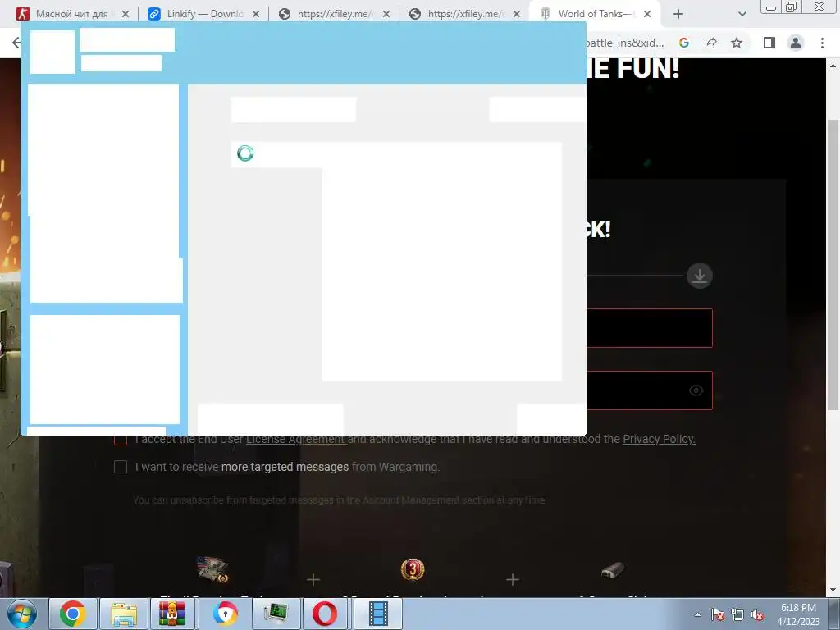
Task: Check the targeted messages checkbox
Action: (x=121, y=467)
